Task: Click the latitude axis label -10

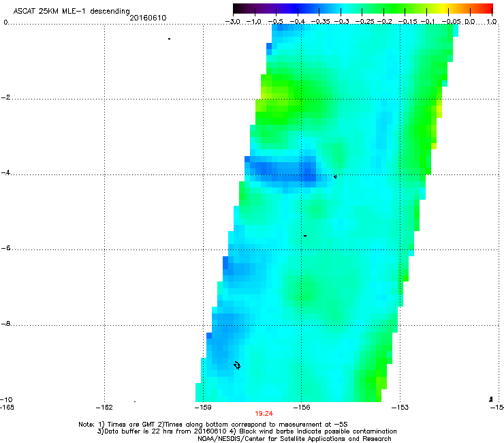Action: tap(6, 399)
